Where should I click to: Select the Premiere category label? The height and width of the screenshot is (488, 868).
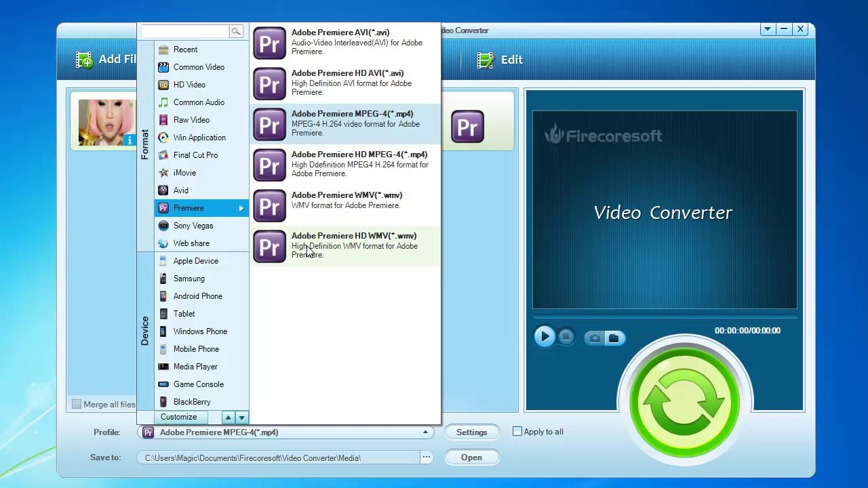click(189, 208)
